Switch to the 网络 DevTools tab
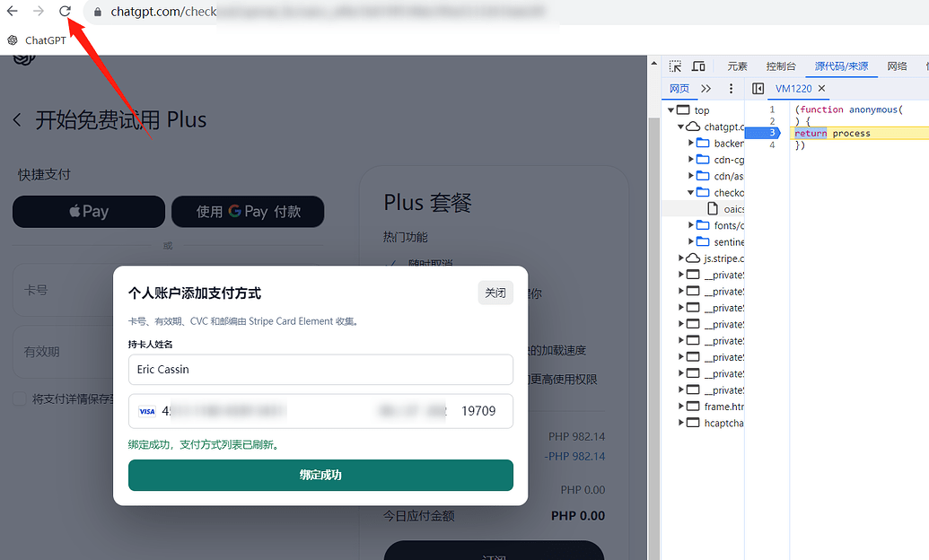The image size is (929, 560). [897, 66]
